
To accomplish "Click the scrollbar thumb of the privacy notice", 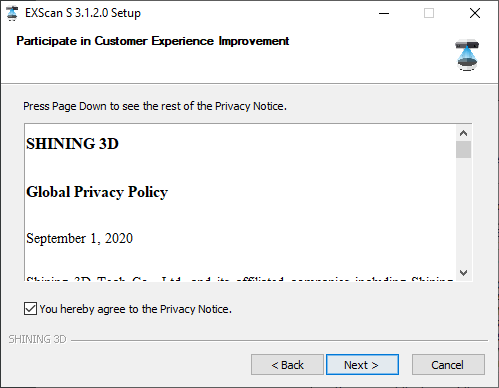I will coord(463,149).
